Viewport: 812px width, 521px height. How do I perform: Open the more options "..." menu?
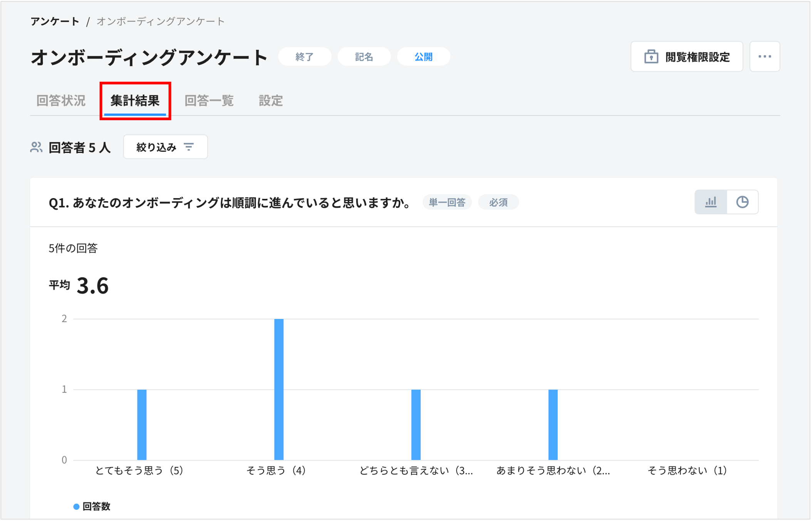click(765, 56)
